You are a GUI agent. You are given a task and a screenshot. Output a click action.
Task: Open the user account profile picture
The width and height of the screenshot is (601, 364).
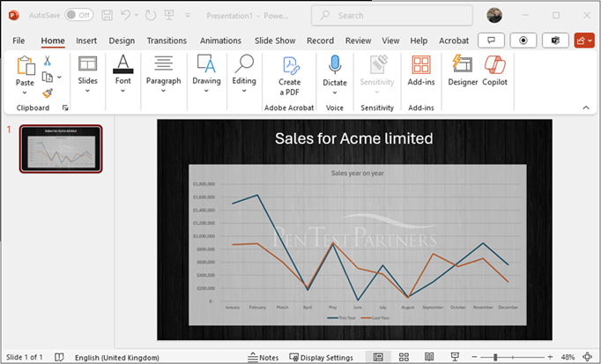pos(494,15)
